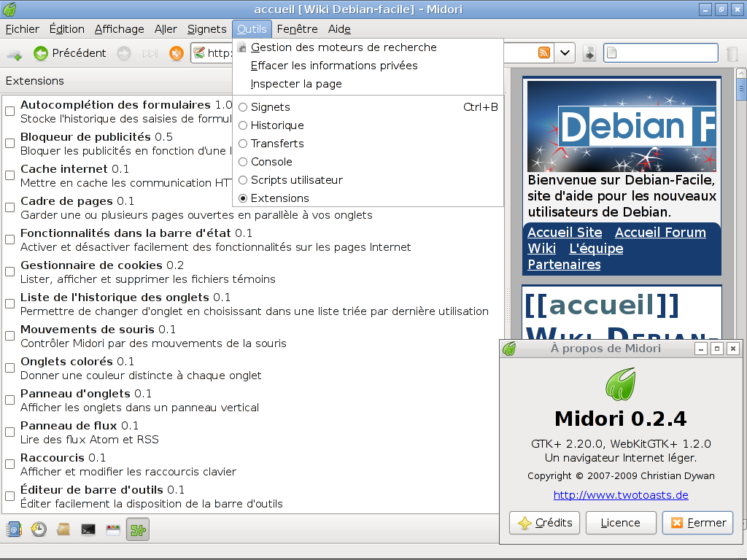Open the www.twotoasts.de link
The height and width of the screenshot is (560, 747).
pyautogui.click(x=620, y=495)
